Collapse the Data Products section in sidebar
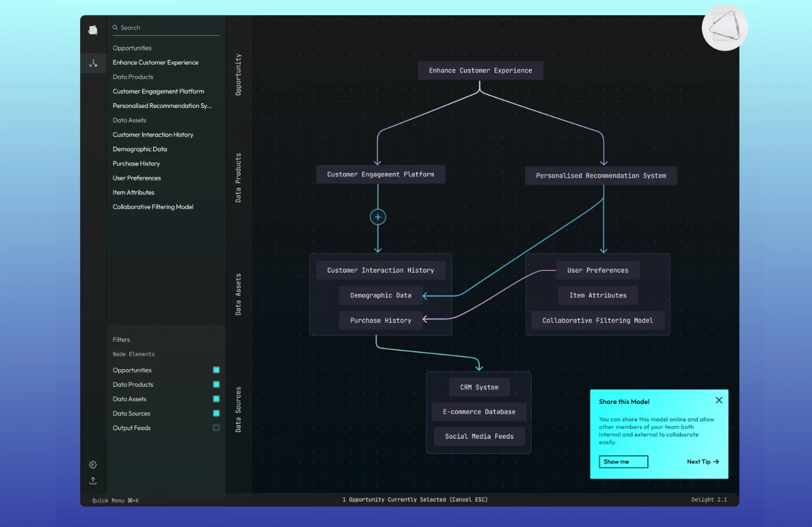Image resolution: width=812 pixels, height=527 pixels. pyautogui.click(x=133, y=77)
